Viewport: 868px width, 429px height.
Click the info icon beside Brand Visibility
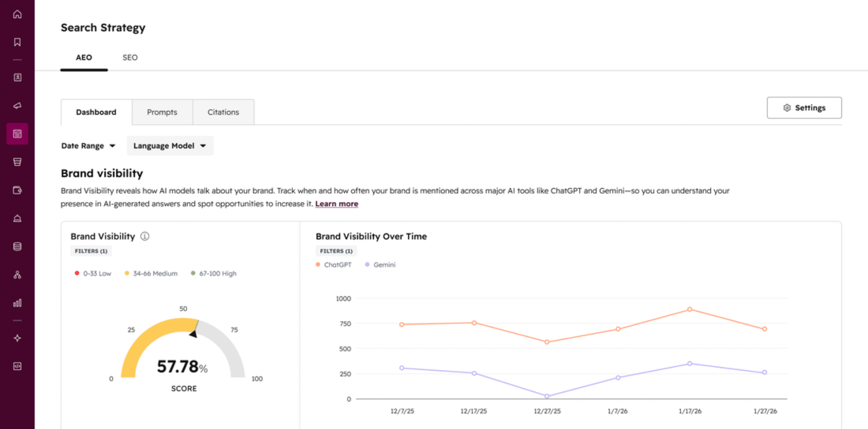[x=145, y=236]
